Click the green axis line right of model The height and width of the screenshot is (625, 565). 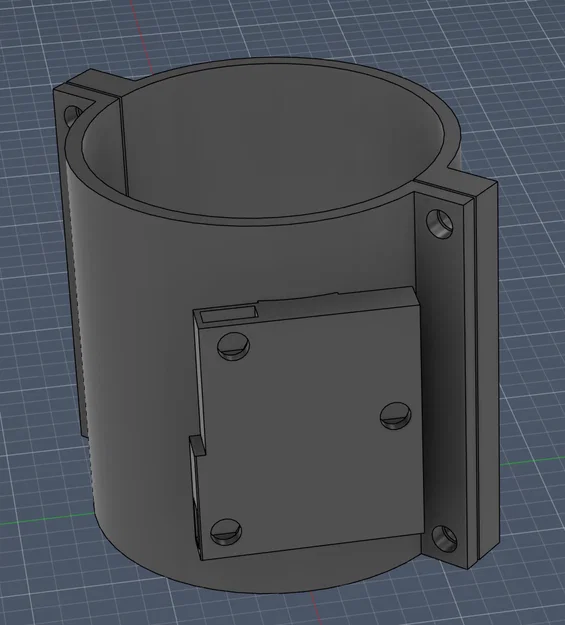532,461
